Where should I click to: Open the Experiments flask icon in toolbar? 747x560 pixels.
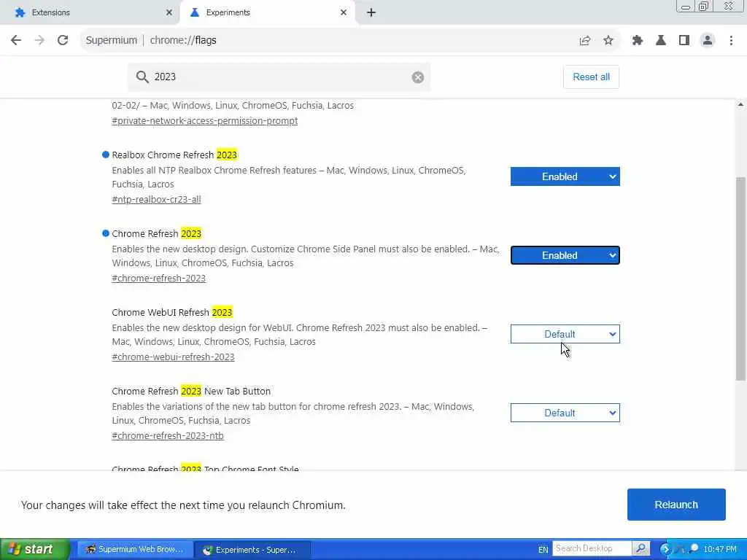pyautogui.click(x=661, y=41)
